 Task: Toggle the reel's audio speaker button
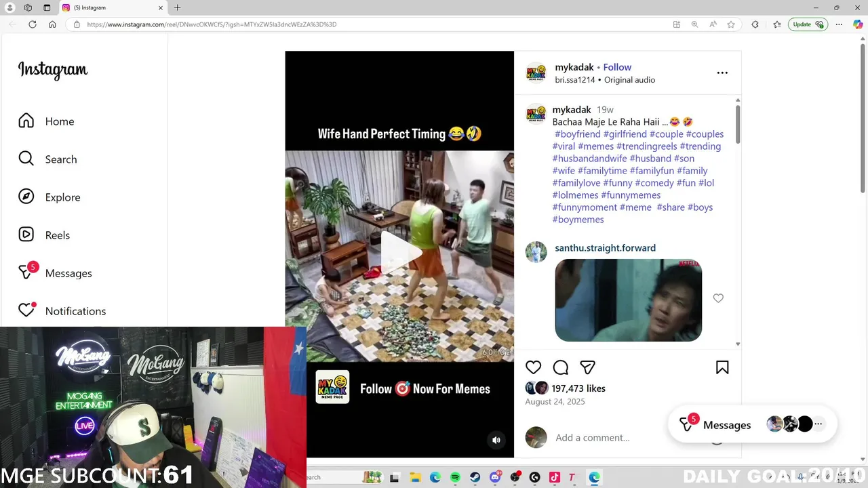coord(496,440)
